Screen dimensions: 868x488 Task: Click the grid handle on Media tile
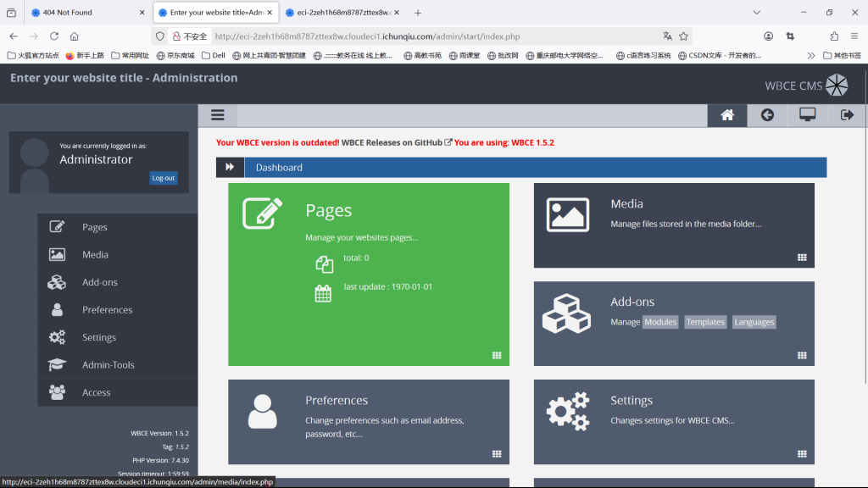point(802,258)
